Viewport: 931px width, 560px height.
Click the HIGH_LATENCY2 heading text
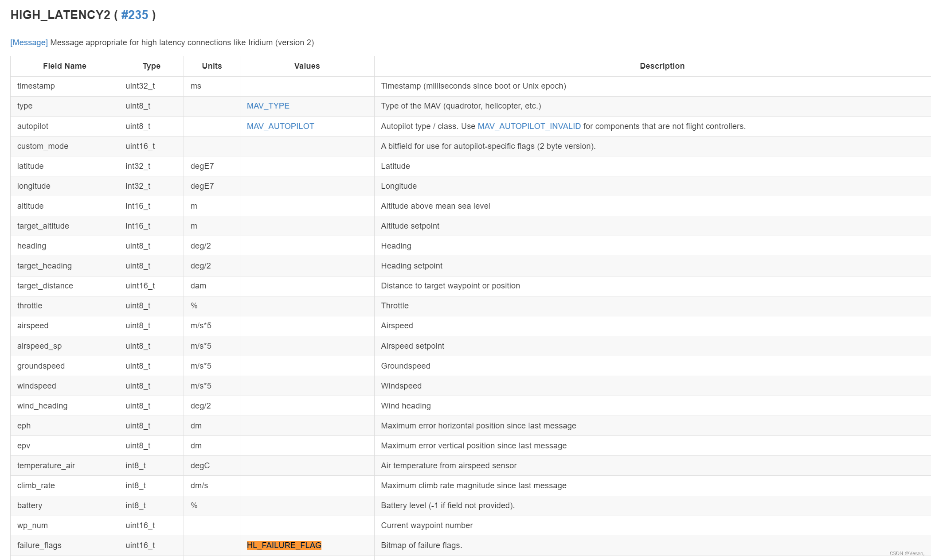pyautogui.click(x=60, y=15)
